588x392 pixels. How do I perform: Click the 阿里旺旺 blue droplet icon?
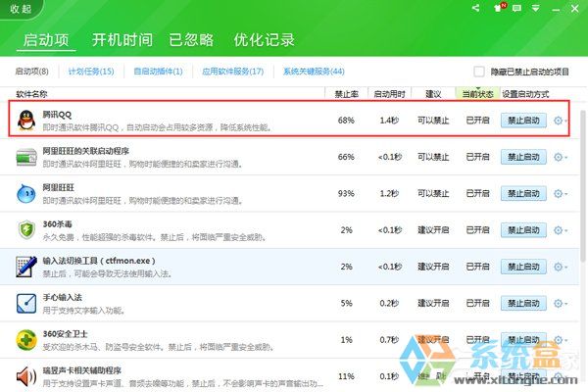(26, 194)
